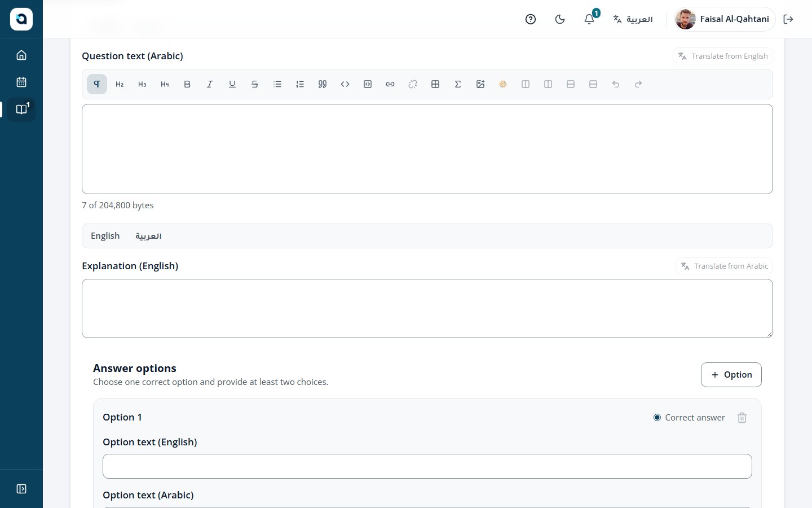Select the العربية tab above Explanation
Image resolution: width=812 pixels, height=508 pixels.
click(x=148, y=236)
